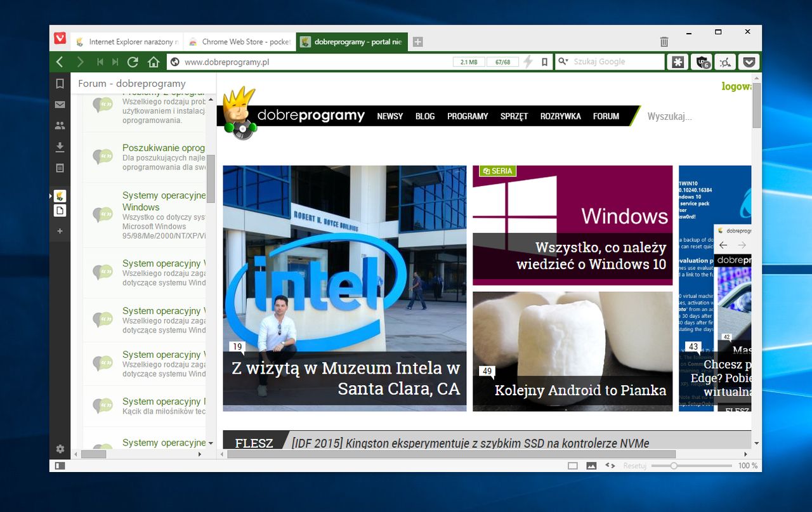
Task: Open the FORUM menu item
Action: pyautogui.click(x=606, y=116)
